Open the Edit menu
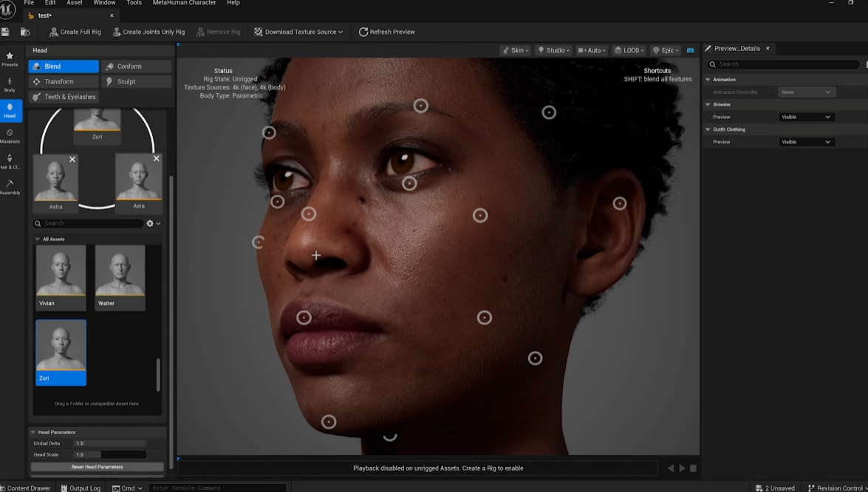 click(x=50, y=3)
